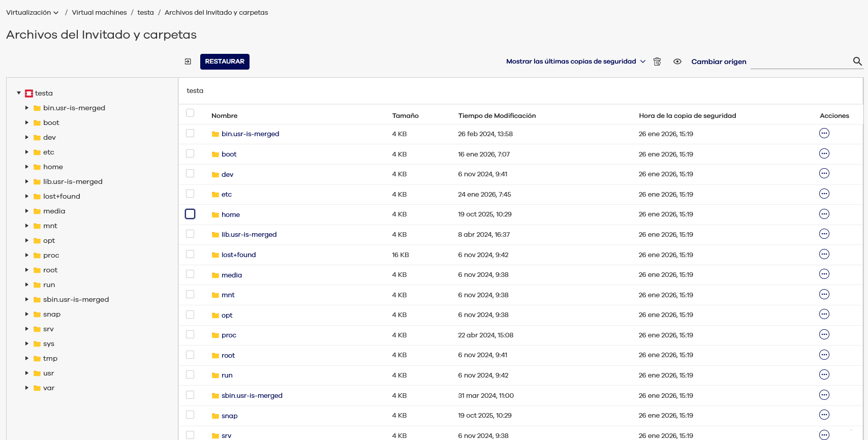Click '26 feb 2024, 13:58' modification time

485,134
